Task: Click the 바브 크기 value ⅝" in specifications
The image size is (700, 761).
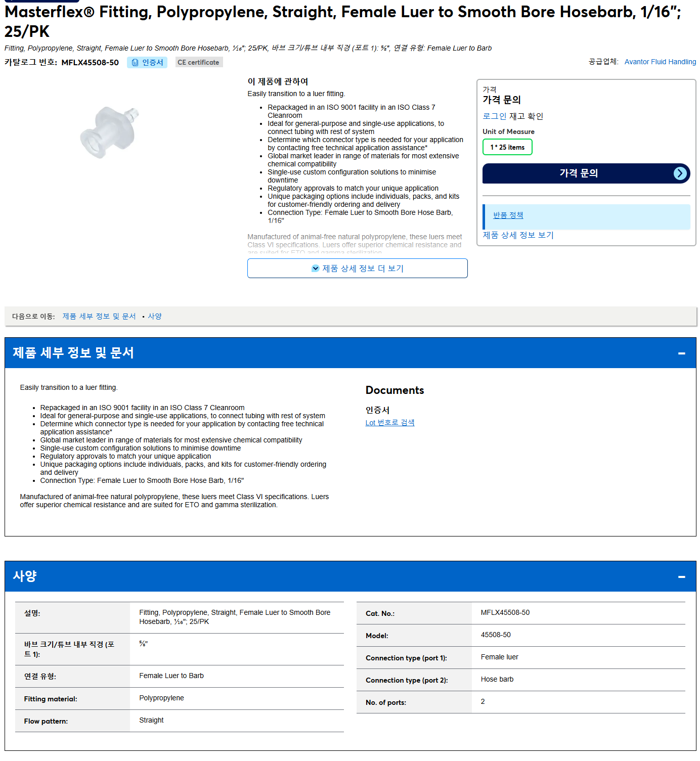Action: (x=144, y=644)
